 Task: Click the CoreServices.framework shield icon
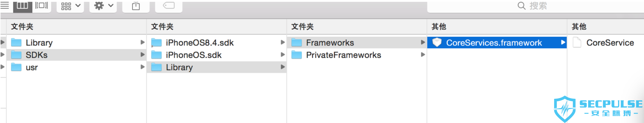[x=437, y=42]
